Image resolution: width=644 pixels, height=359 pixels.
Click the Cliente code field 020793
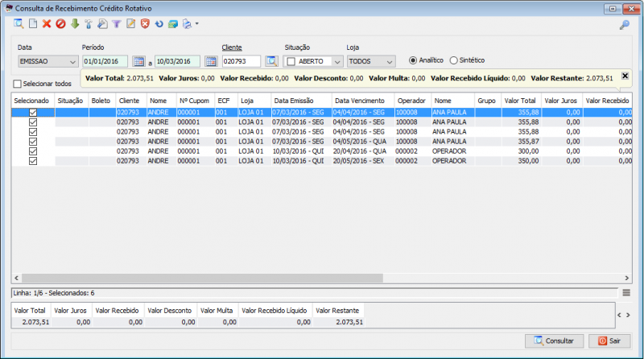(241, 61)
